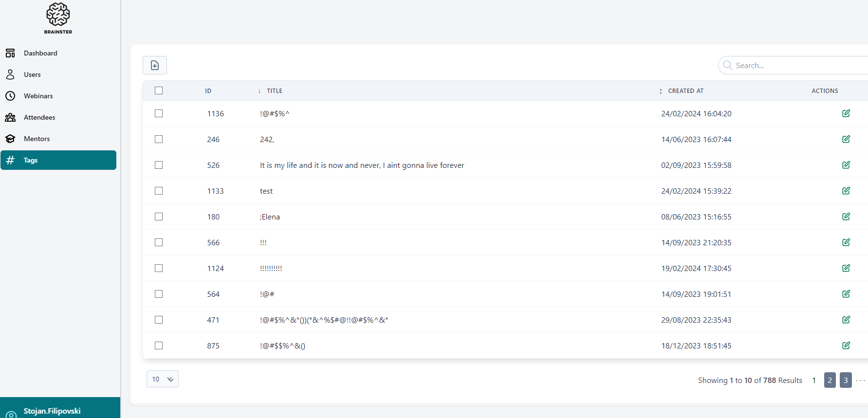
Task: Open edit icon for tag 1136
Action: (x=846, y=113)
